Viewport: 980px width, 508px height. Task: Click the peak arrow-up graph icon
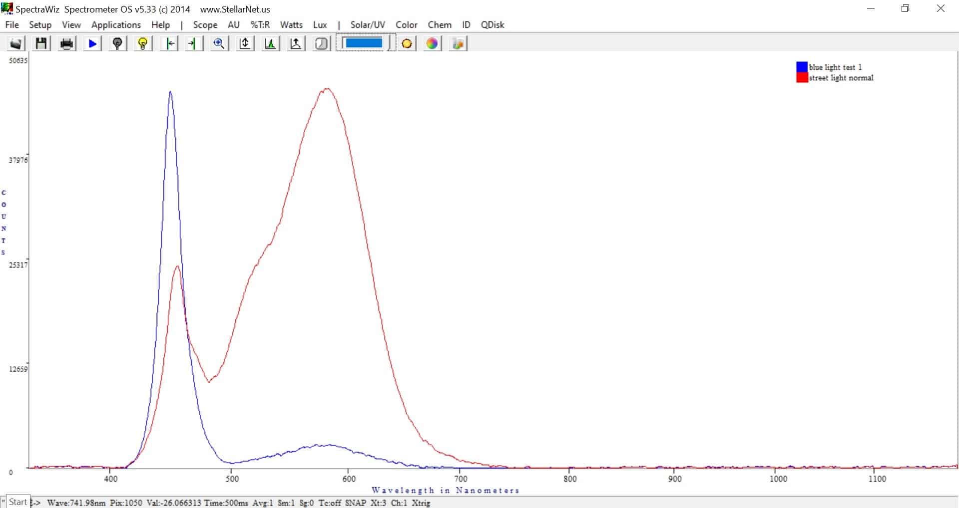tap(296, 43)
